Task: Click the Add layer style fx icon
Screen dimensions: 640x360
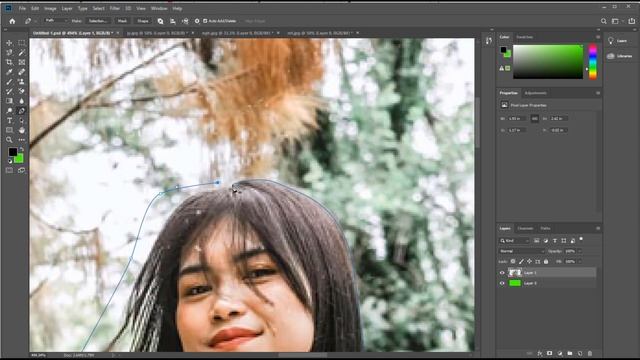Action: point(540,353)
